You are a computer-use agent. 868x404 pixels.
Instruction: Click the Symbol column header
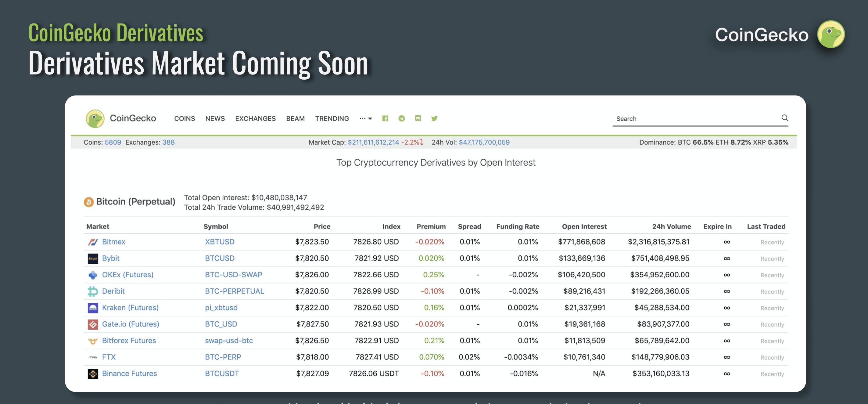click(216, 227)
